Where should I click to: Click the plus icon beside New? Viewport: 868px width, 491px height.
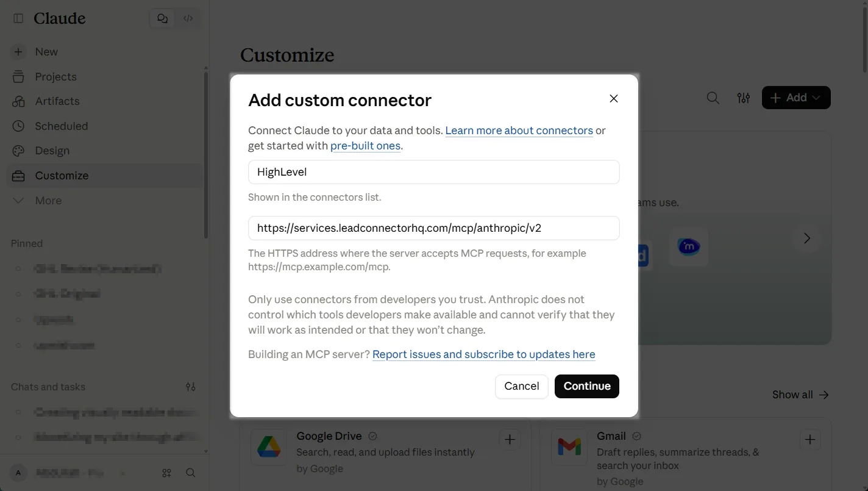click(18, 52)
